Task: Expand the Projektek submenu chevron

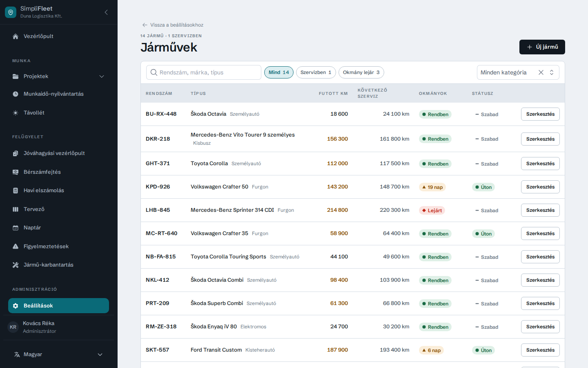Action: coord(102,76)
